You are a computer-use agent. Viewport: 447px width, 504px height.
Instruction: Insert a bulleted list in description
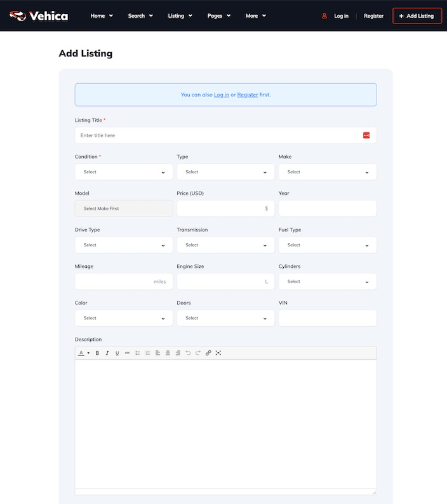138,353
